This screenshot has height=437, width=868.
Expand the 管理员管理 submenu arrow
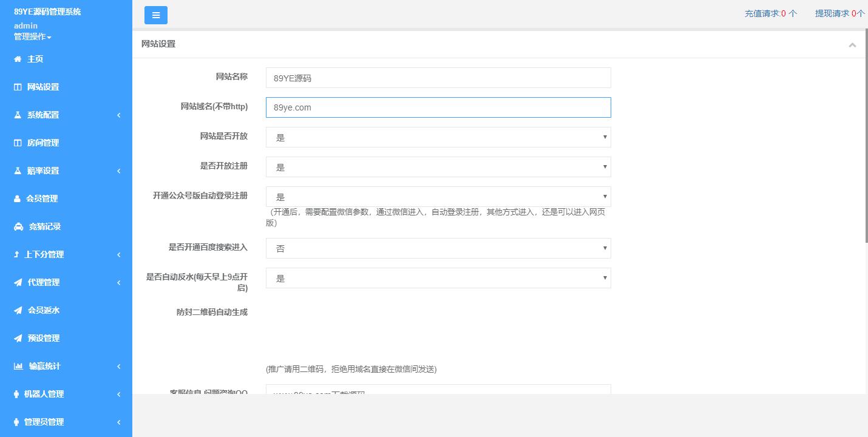tap(119, 422)
